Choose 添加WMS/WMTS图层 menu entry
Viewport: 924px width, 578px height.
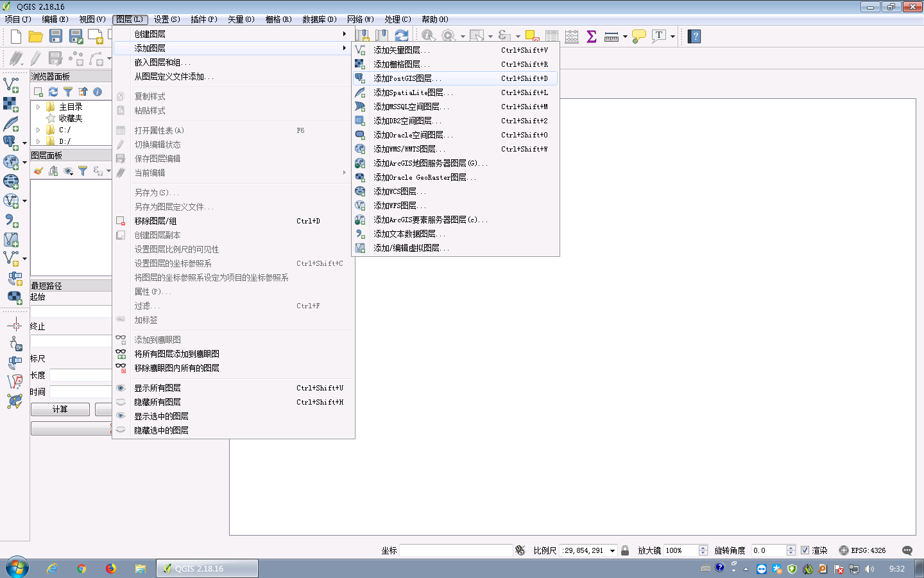point(456,149)
